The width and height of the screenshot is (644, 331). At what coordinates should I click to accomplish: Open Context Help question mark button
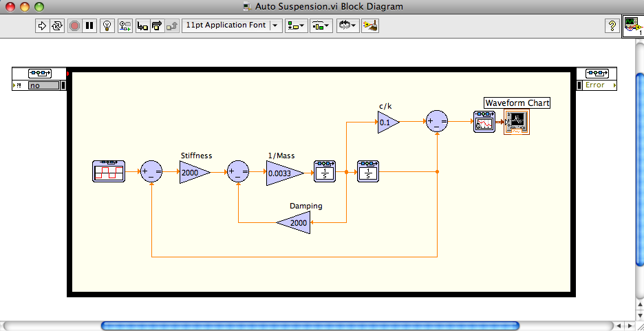click(610, 26)
